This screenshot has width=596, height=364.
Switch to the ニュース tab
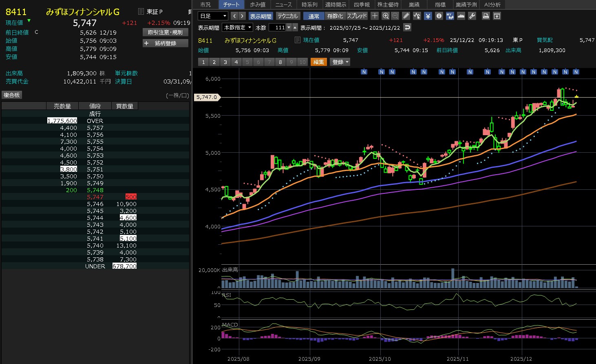283,4
